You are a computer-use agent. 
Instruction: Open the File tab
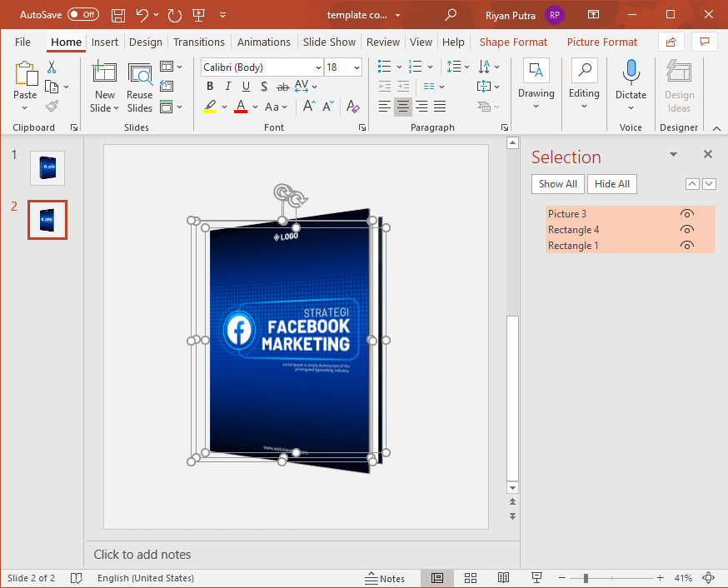(x=22, y=42)
